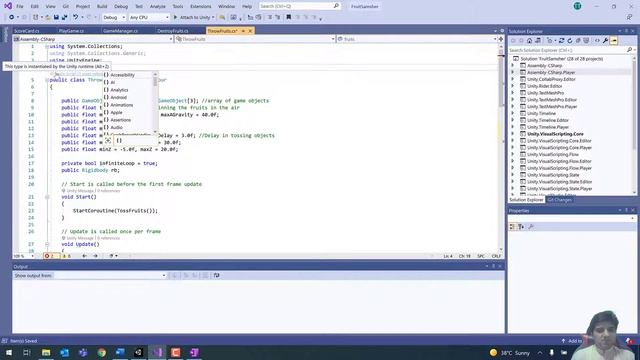
Task: Click Unity.Rider.Editor in Solution Explorer
Action: [544, 86]
